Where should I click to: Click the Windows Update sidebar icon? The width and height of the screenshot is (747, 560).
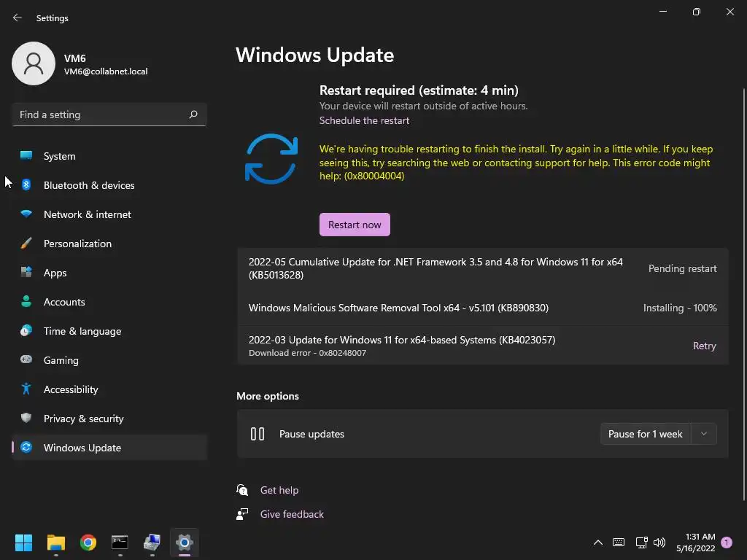(x=26, y=447)
